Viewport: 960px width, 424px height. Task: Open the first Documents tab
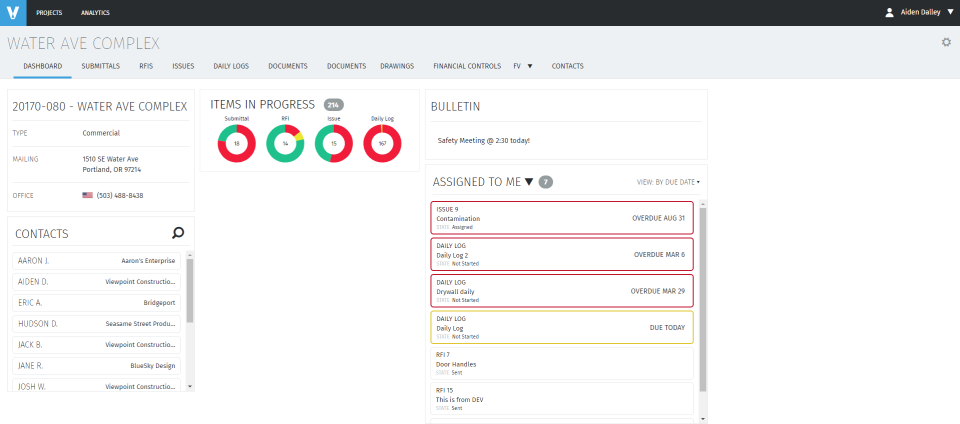tap(288, 66)
